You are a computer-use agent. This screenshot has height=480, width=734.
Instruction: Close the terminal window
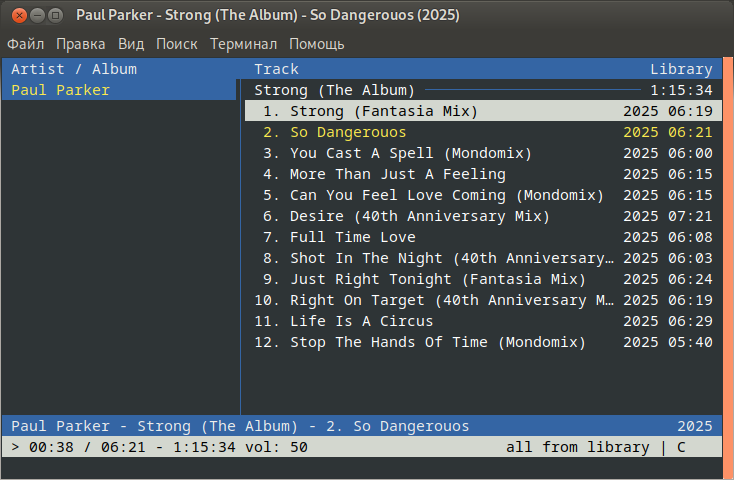click(16, 15)
